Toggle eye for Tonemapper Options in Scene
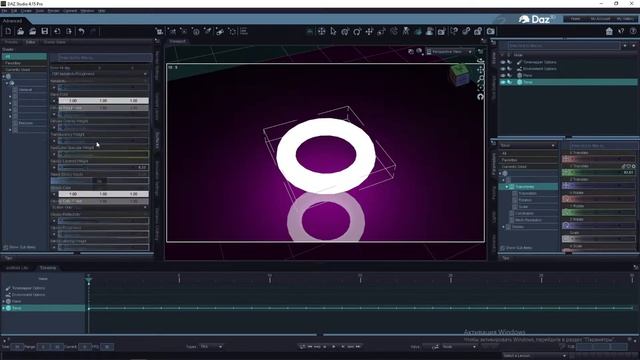Image resolution: width=640 pixels, height=360 pixels. tap(503, 62)
